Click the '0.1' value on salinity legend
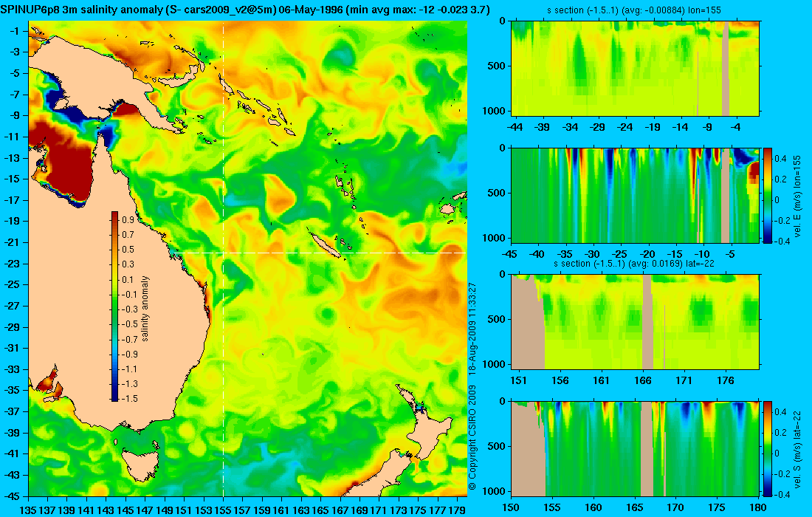The height and width of the screenshot is (517, 812). tap(128, 280)
